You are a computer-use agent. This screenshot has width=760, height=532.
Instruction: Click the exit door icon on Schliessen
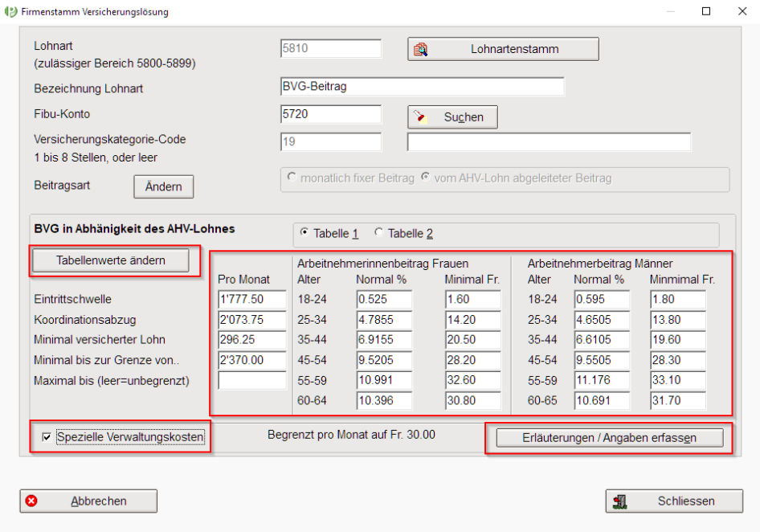pos(619,501)
